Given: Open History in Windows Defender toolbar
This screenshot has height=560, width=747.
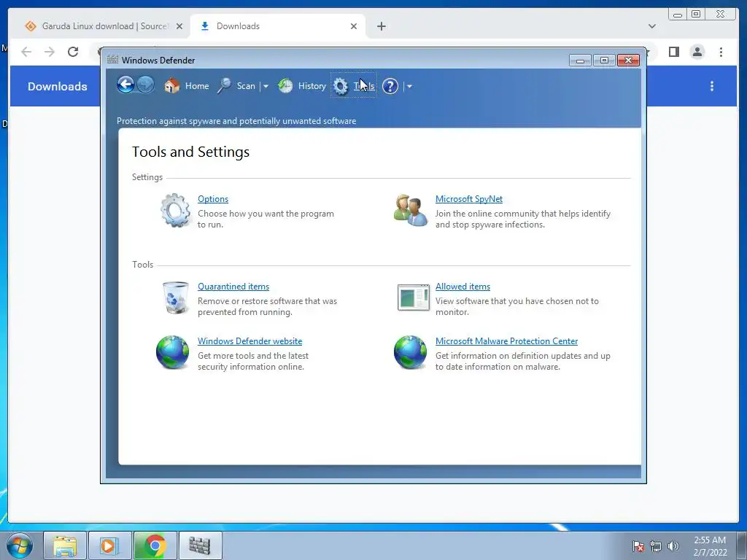Looking at the screenshot, I should point(311,86).
